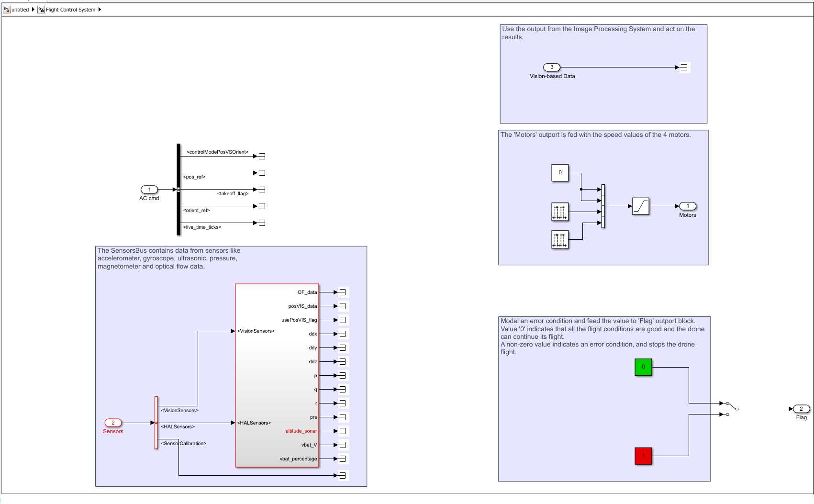This screenshot has width=814, height=504.
Task: Select the red Constant 1 block
Action: click(643, 456)
